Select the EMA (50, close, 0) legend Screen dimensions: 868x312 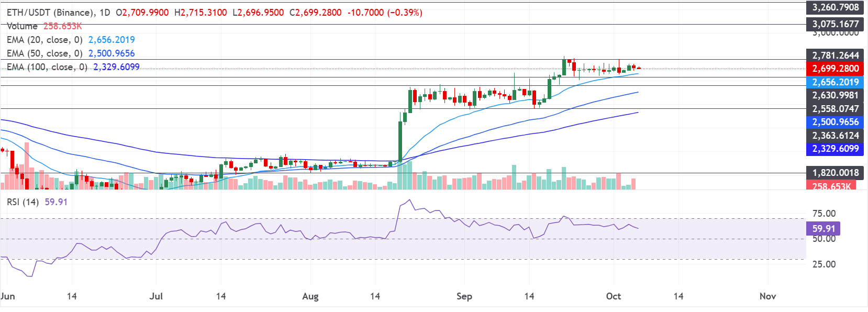point(44,53)
